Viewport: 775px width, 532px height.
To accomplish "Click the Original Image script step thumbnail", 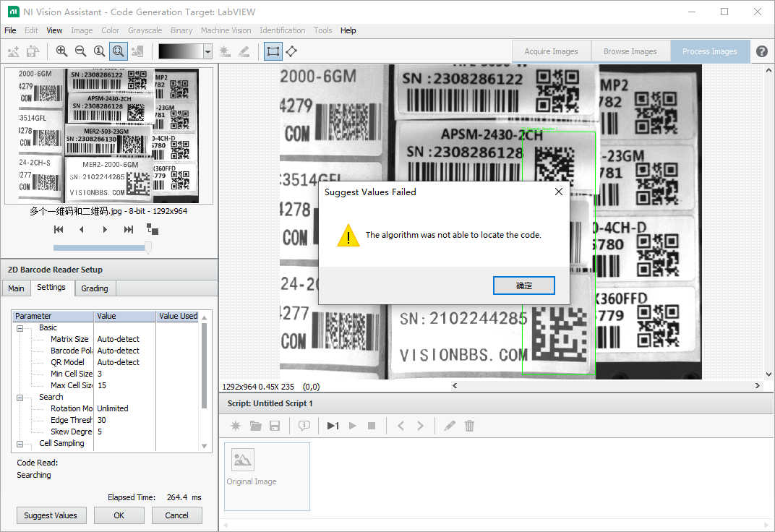I will [x=267, y=476].
